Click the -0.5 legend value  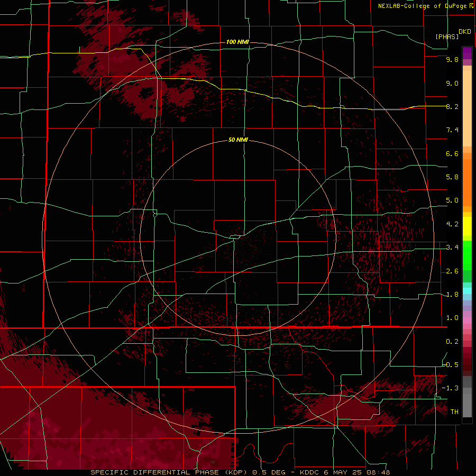[451, 365]
